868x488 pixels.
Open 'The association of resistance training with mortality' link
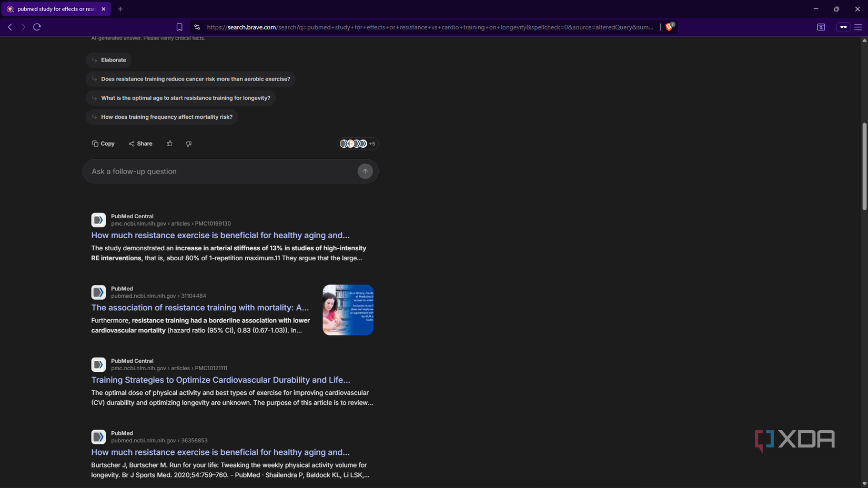click(x=200, y=308)
